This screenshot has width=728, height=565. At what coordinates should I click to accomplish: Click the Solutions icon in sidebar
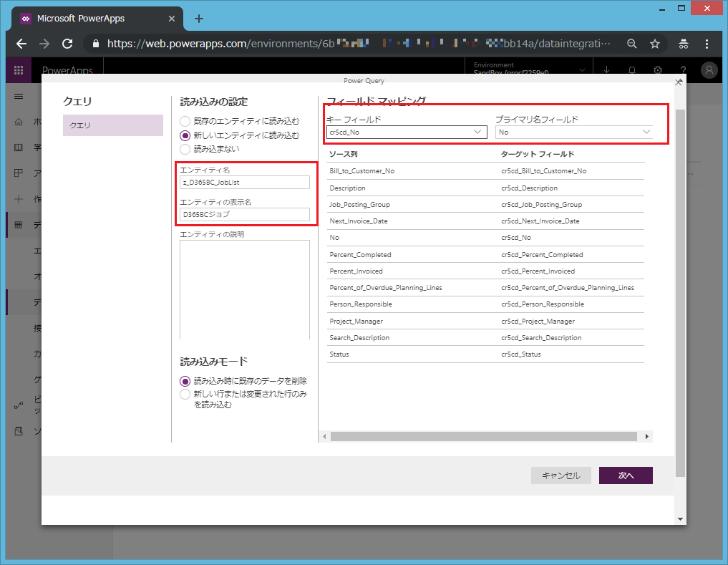pos(19,431)
